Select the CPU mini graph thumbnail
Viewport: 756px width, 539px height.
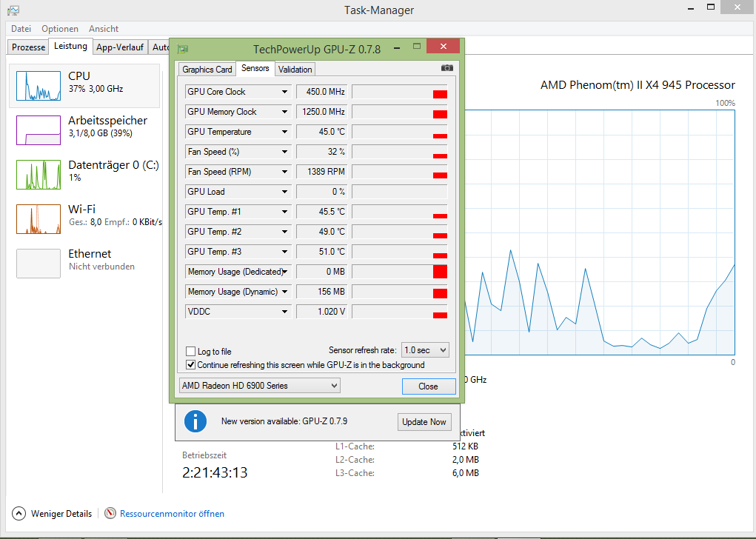point(39,86)
